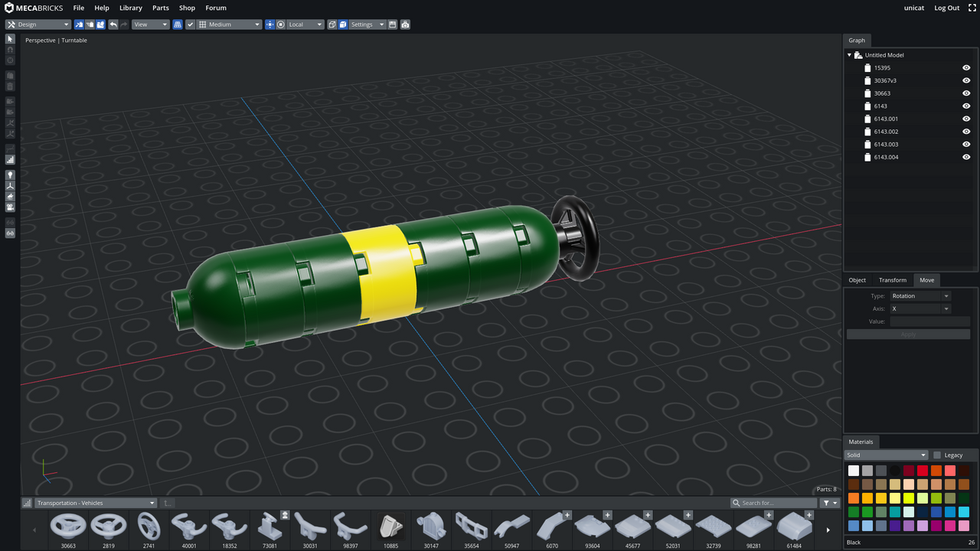
Task: Toggle the perspective grid floor icon
Action: tap(178, 24)
